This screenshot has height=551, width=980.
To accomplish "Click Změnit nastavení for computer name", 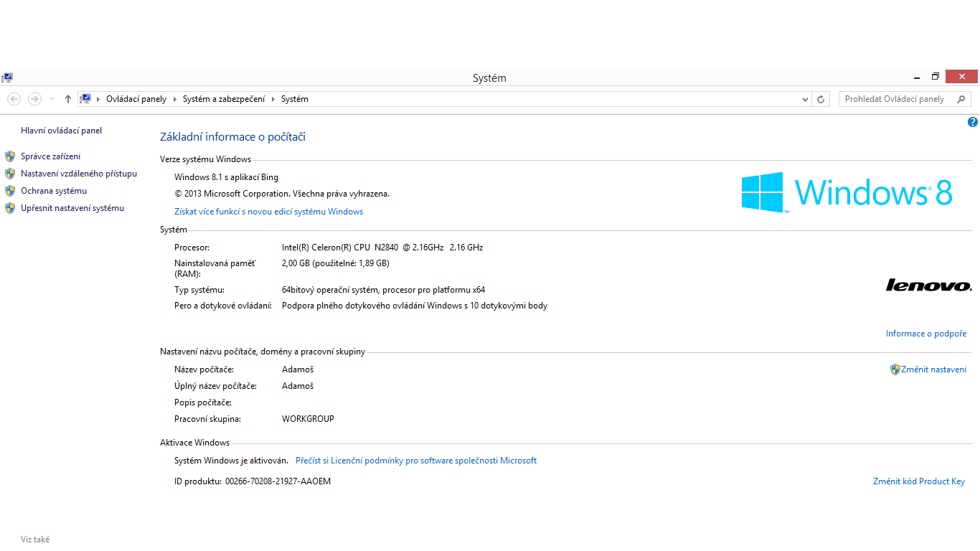I will click(933, 369).
